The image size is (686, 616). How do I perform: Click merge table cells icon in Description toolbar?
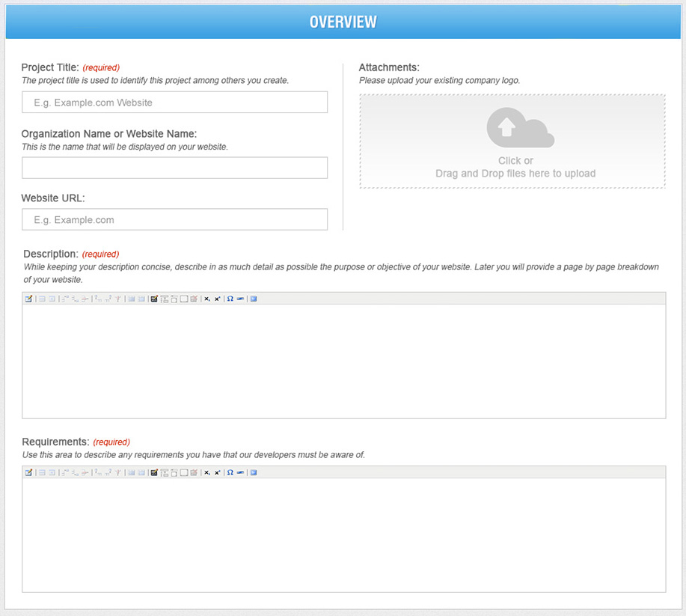141,299
